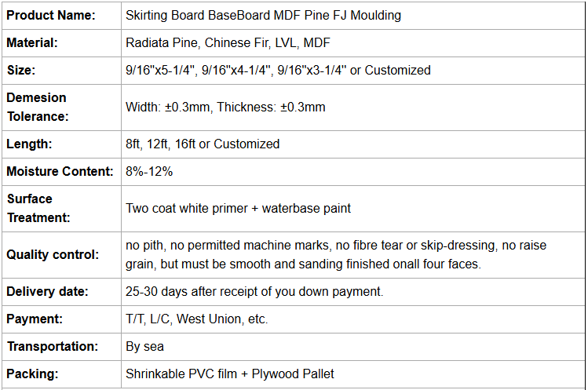Click the 8%-12% moisture value
This screenshot has width=588, height=390.
[149, 171]
